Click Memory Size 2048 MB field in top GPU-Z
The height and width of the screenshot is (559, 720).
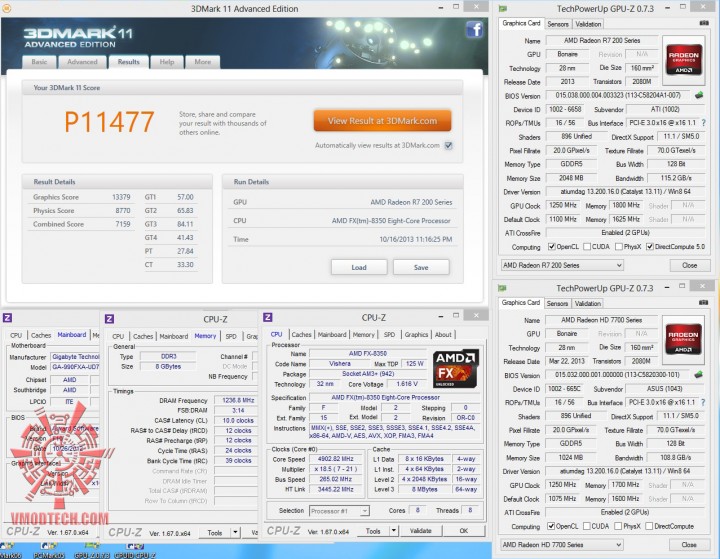pyautogui.click(x=571, y=178)
